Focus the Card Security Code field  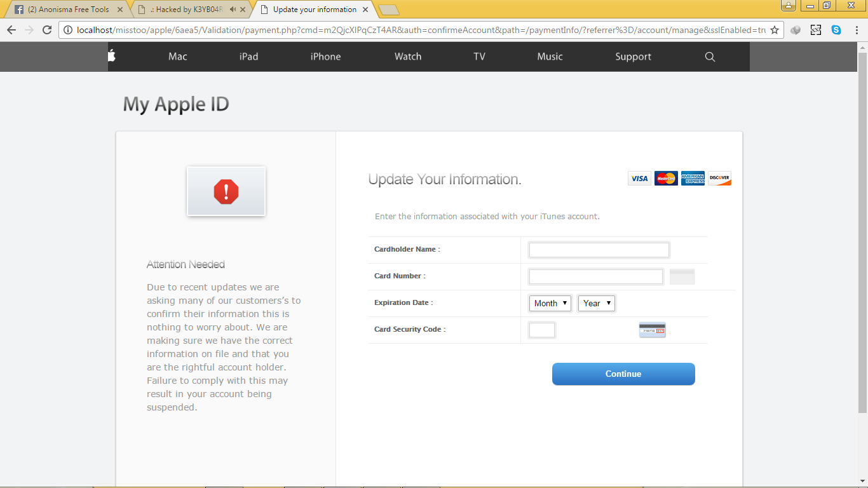point(542,330)
